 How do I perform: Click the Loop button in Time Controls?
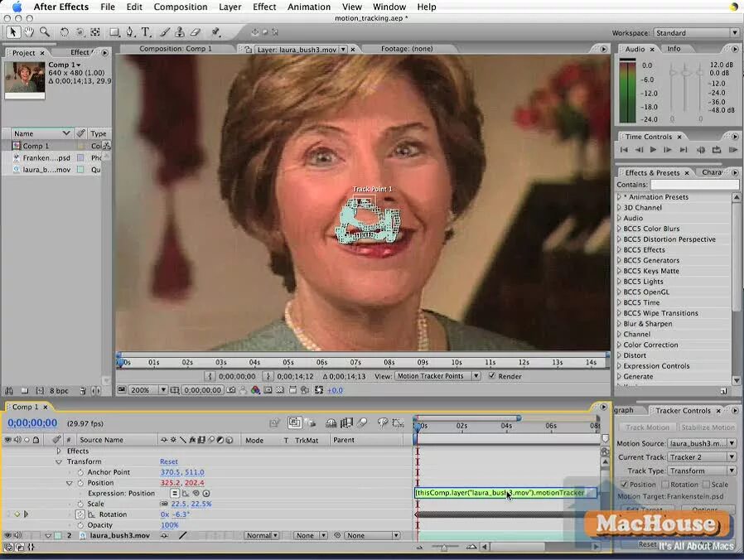pyautogui.click(x=717, y=150)
